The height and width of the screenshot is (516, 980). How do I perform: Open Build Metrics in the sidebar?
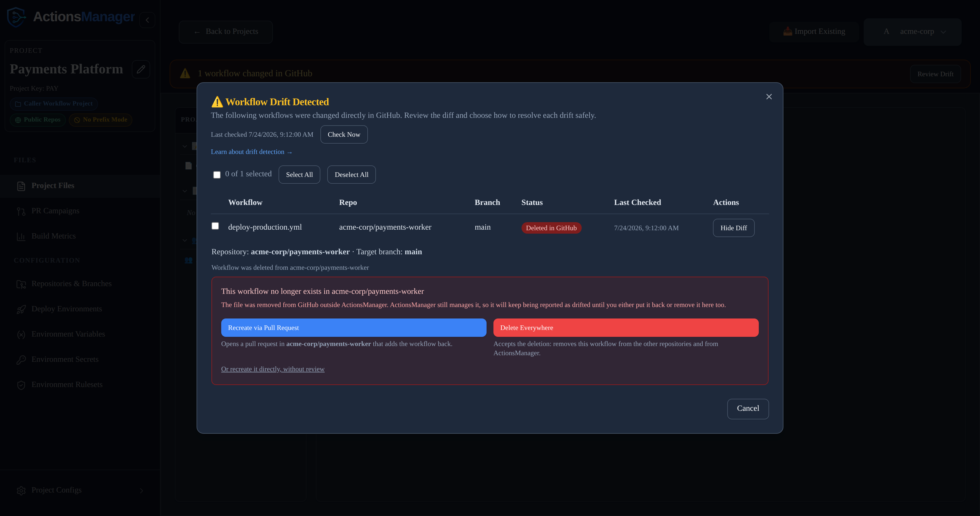click(80, 236)
